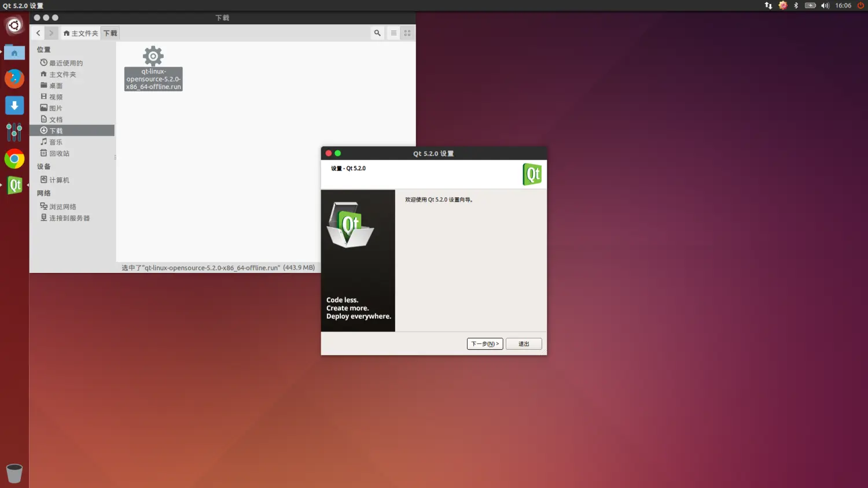868x488 pixels.
Task: Go forward in the Files window
Action: [51, 33]
